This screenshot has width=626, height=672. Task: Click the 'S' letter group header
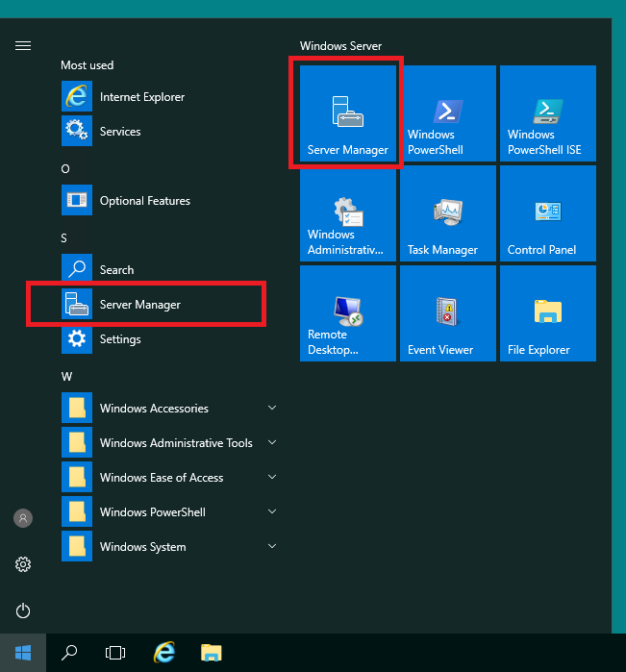[63, 238]
